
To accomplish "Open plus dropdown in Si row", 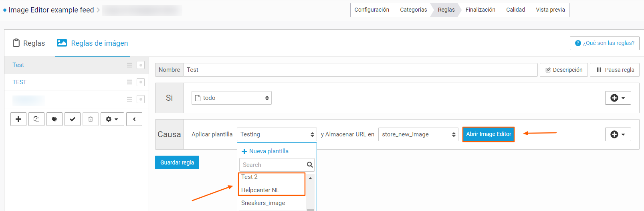I will 618,98.
